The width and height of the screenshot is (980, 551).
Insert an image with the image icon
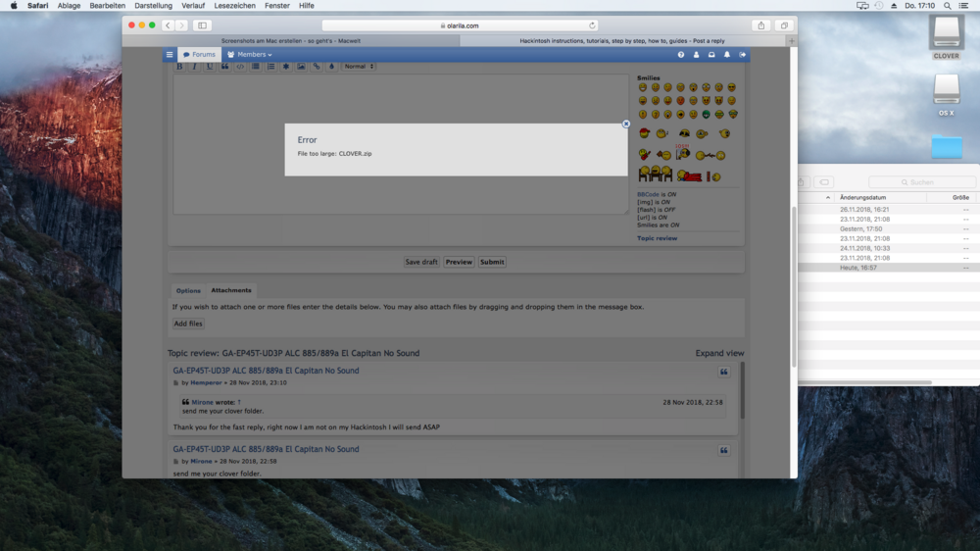click(x=301, y=67)
